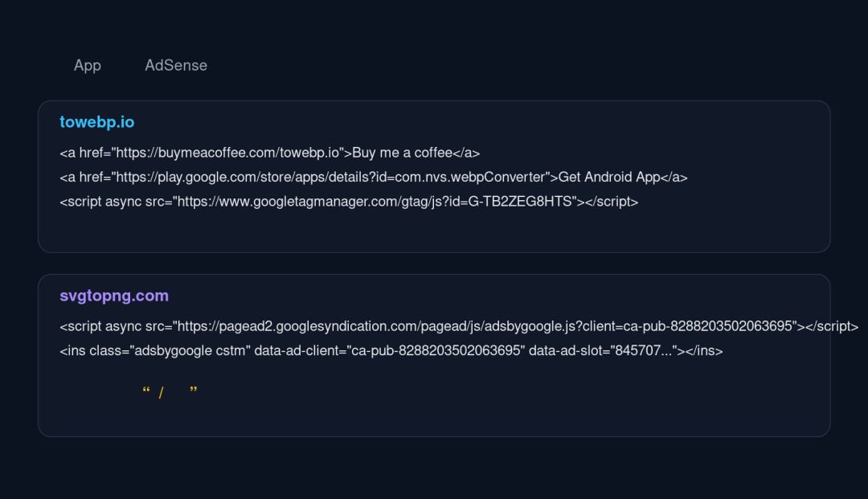Select the Get Android App code line

(374, 177)
